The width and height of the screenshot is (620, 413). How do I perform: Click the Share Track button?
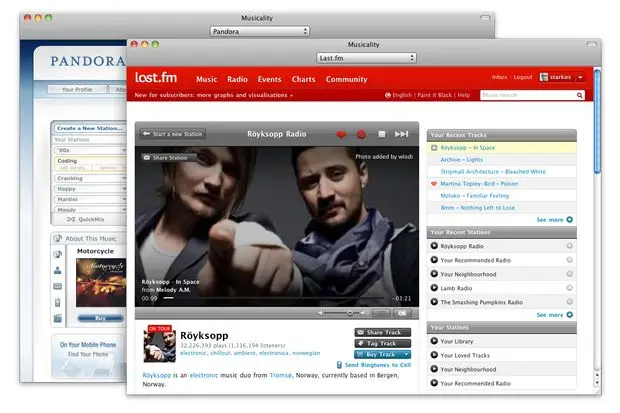pyautogui.click(x=382, y=332)
